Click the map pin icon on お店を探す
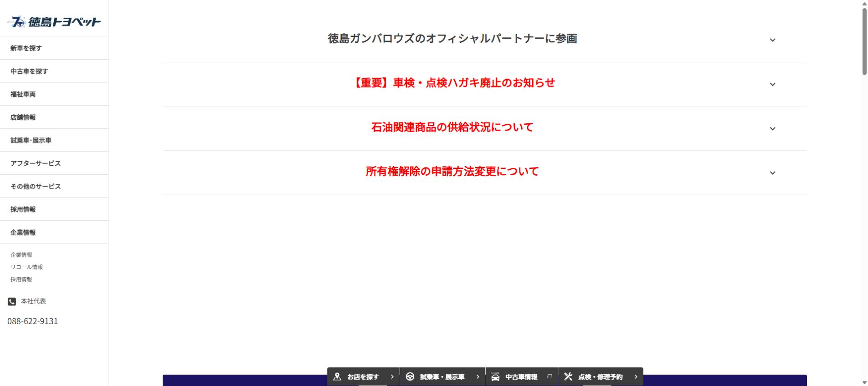 point(337,377)
